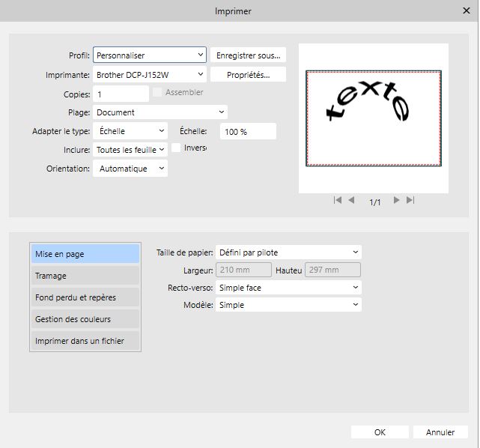Close the Imprimer dialog
Image resolution: width=480 pixels, height=448 pixels.
[467, 10]
